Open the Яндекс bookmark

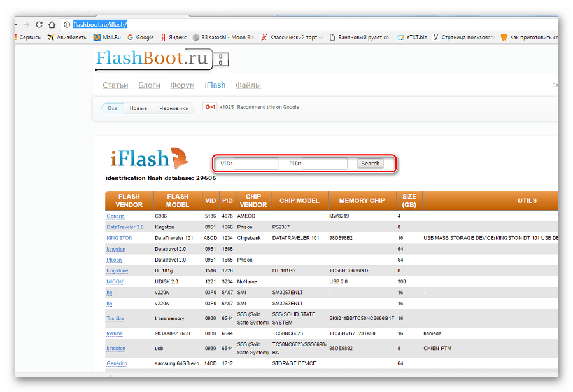pos(174,38)
